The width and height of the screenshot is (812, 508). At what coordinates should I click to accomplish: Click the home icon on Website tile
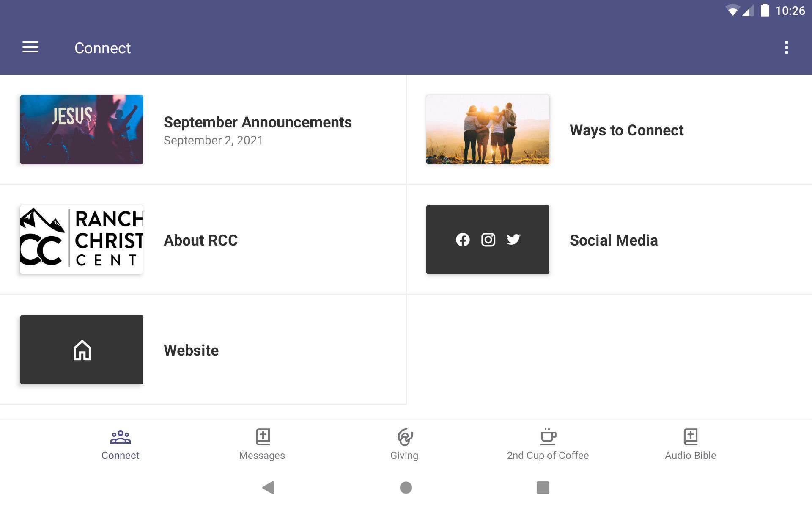point(82,350)
